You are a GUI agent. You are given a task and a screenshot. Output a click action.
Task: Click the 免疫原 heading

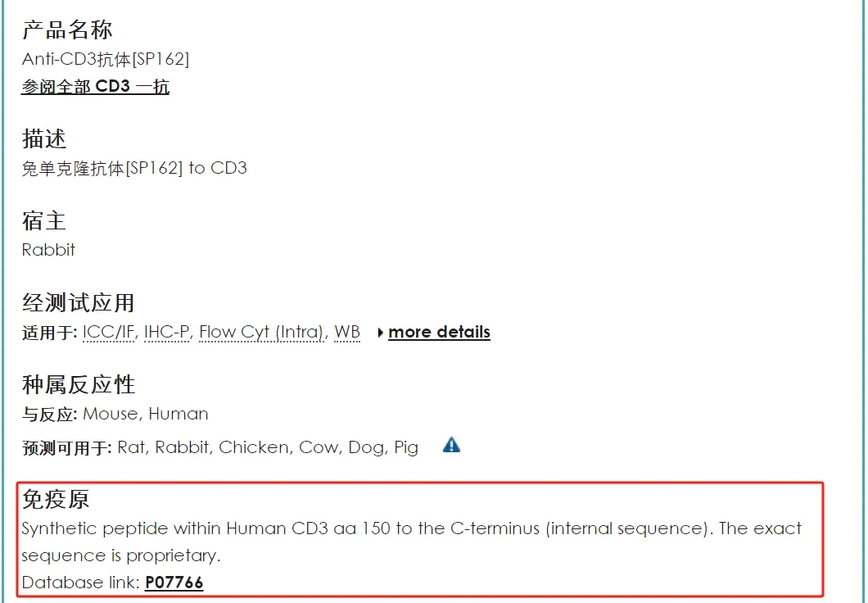56,500
